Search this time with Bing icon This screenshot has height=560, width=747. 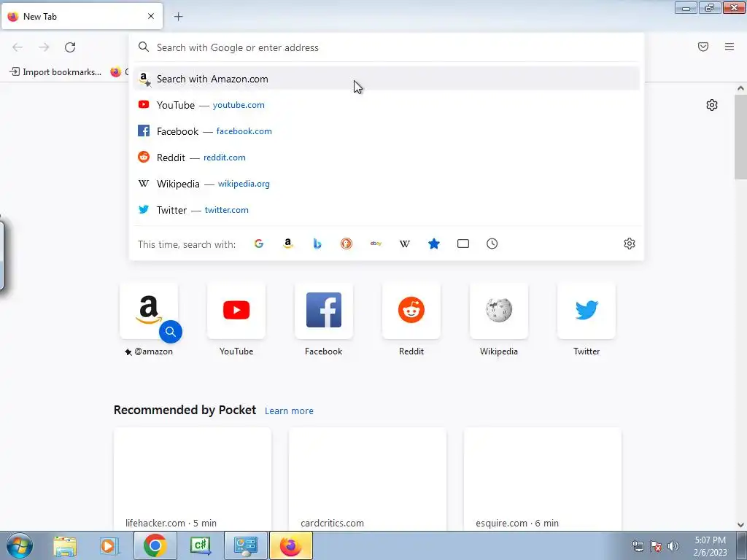click(x=317, y=244)
